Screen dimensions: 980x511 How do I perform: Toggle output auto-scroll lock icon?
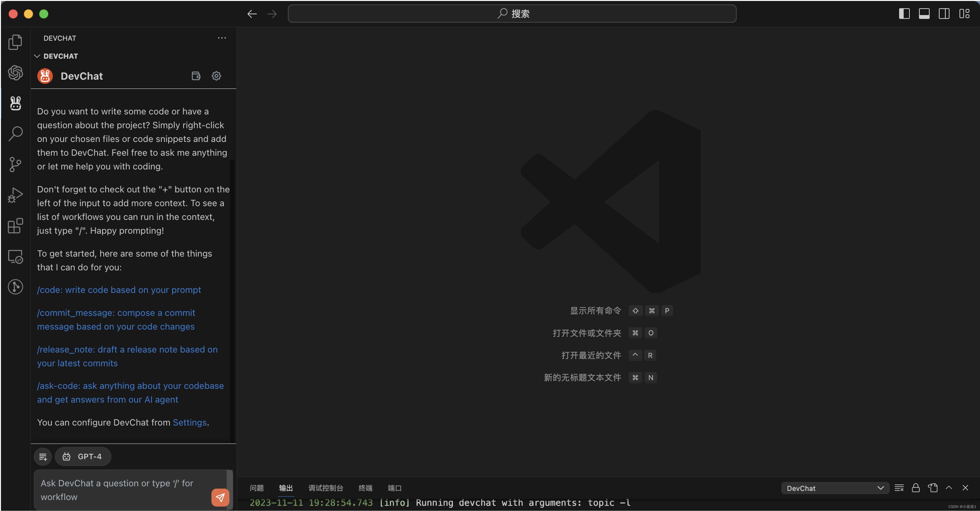pos(916,488)
